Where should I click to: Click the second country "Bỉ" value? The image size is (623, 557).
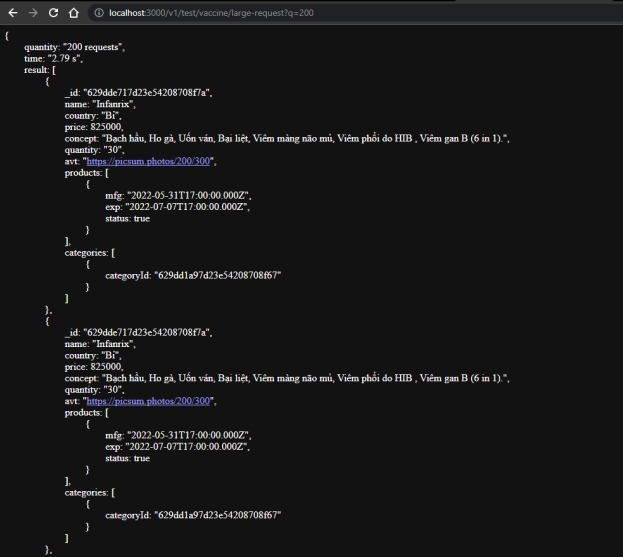point(111,356)
